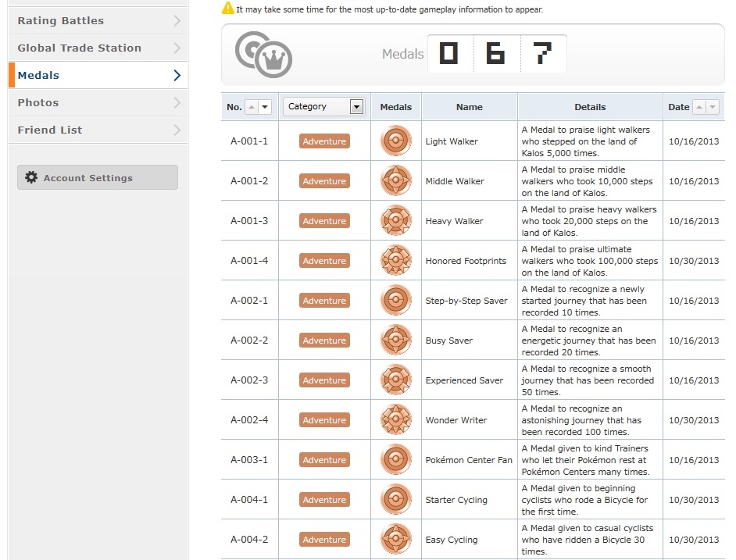Click the Honored Footprints medal icon

[x=395, y=261]
